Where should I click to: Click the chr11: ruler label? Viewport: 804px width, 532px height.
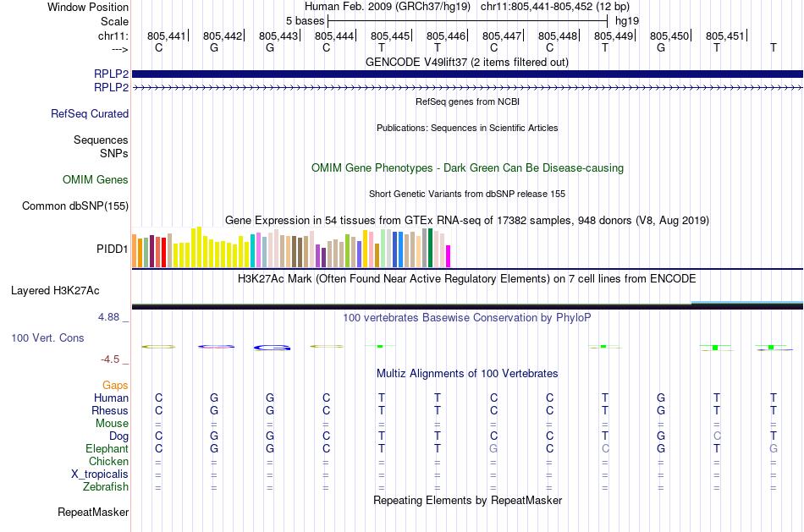point(113,36)
